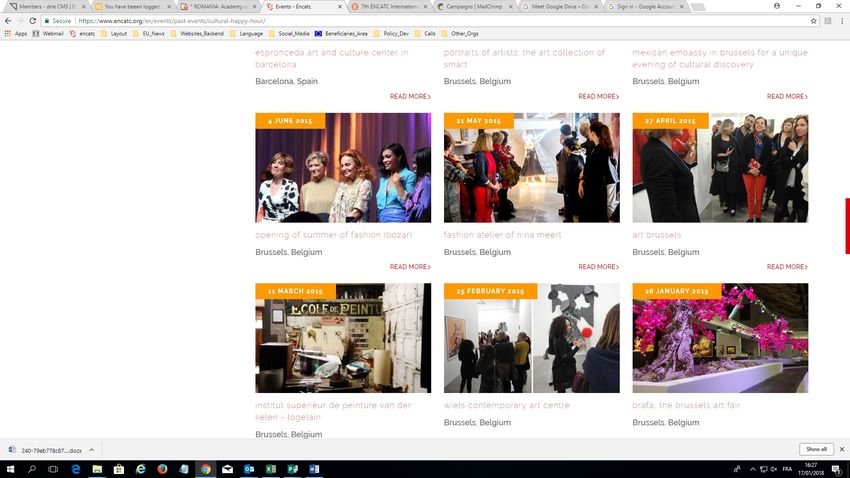Open Windows taskbar search
Viewport: 850px width, 478px height.
[x=31, y=469]
